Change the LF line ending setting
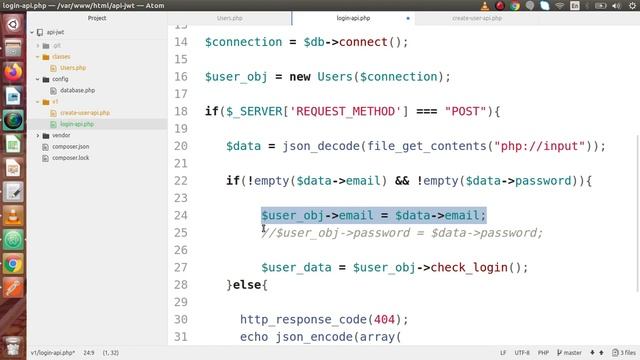Screen dimensions: 640x360 (x=503, y=353)
